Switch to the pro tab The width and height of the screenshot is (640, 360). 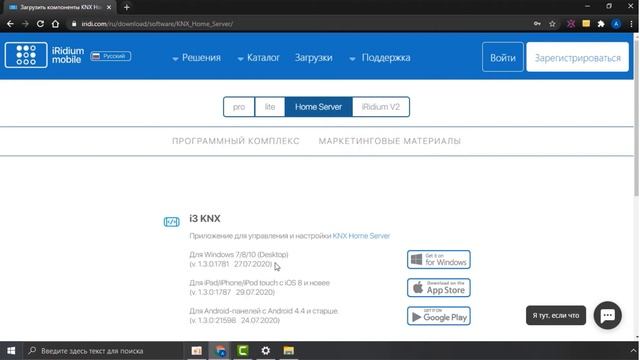239,107
